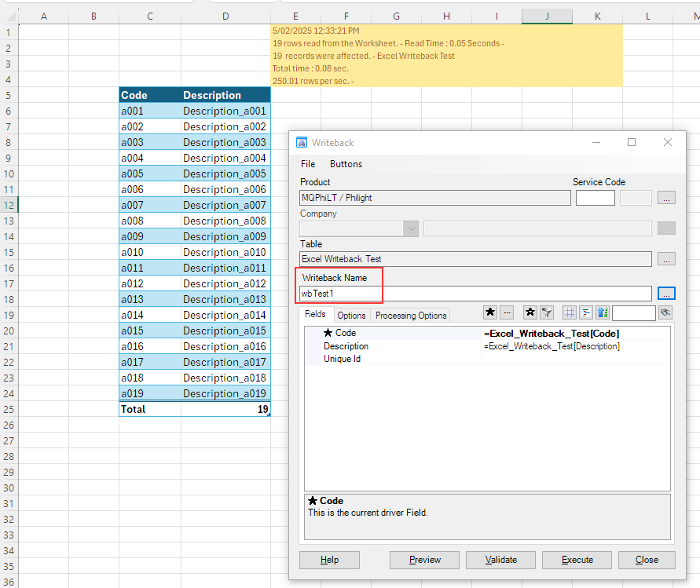Viewport: 700px width, 588px height.
Task: Click the '19 records were affected' log line
Action: 364,56
